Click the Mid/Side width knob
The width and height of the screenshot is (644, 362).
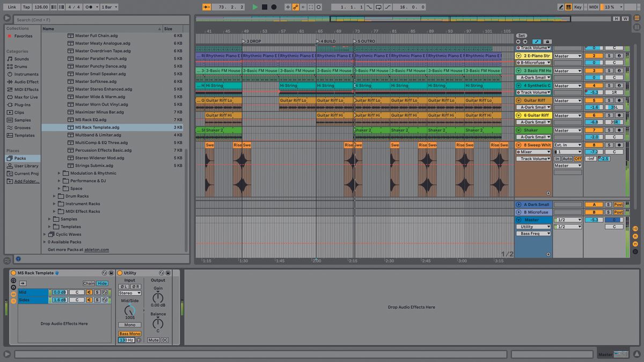(x=129, y=311)
